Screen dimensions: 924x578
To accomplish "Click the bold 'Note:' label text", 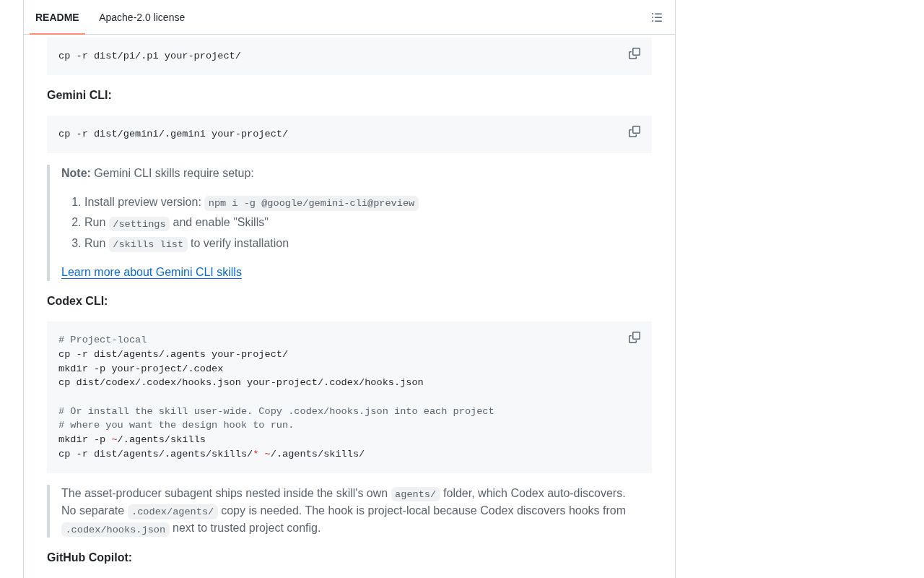I will [x=76, y=173].
